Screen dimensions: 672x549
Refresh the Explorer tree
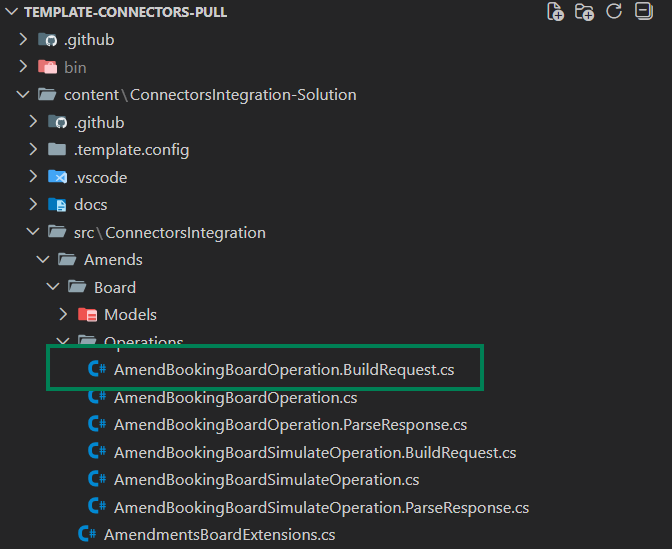click(614, 12)
